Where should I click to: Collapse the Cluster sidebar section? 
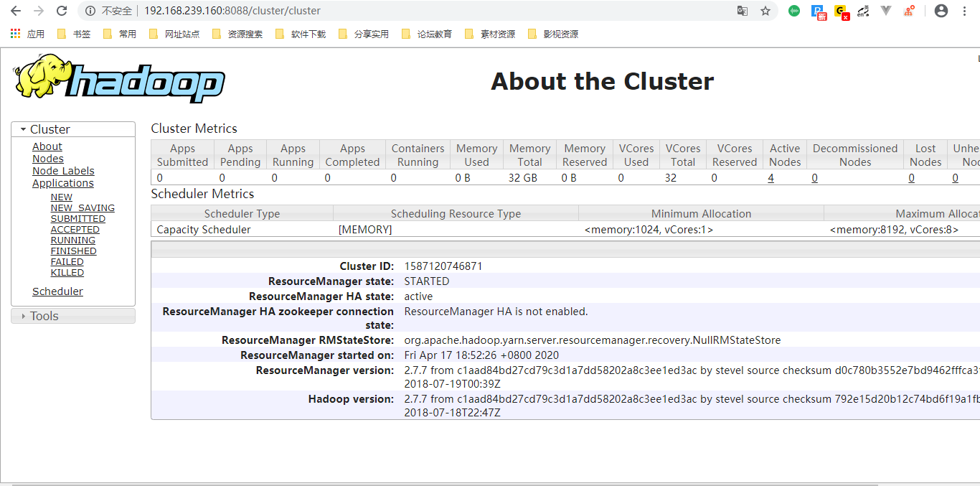coord(73,129)
